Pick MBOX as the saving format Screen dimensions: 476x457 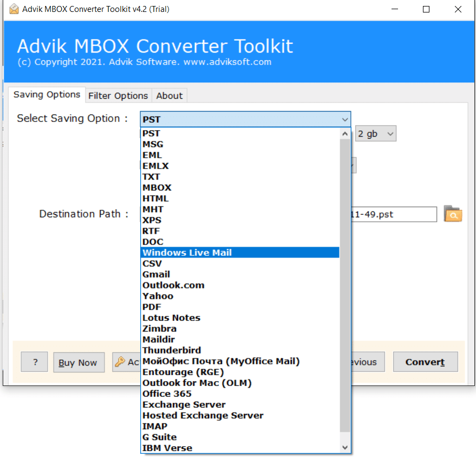pos(240,188)
